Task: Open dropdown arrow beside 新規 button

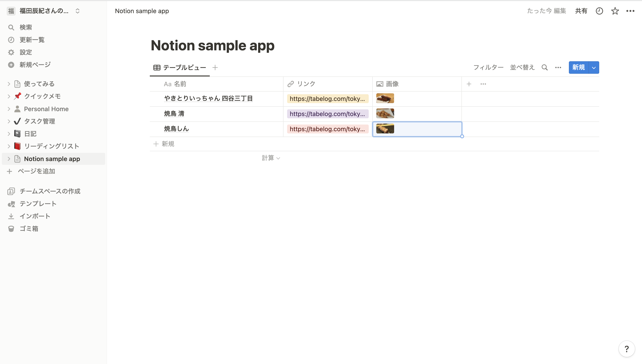Action: (x=594, y=67)
